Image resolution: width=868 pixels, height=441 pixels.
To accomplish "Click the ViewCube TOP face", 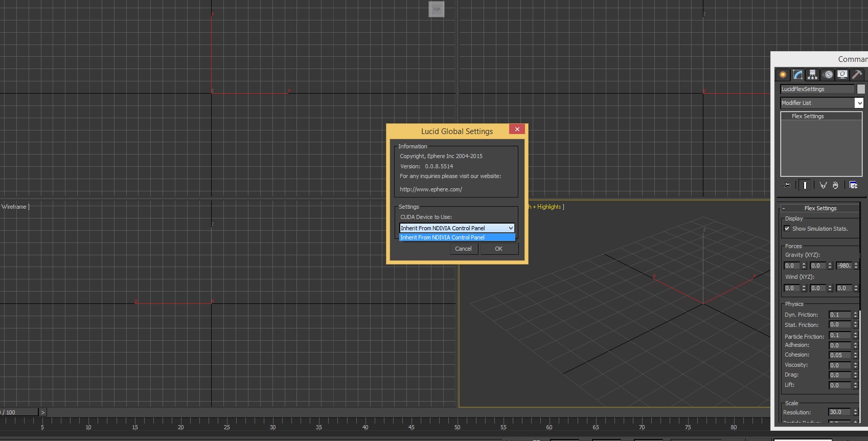I will click(x=437, y=9).
